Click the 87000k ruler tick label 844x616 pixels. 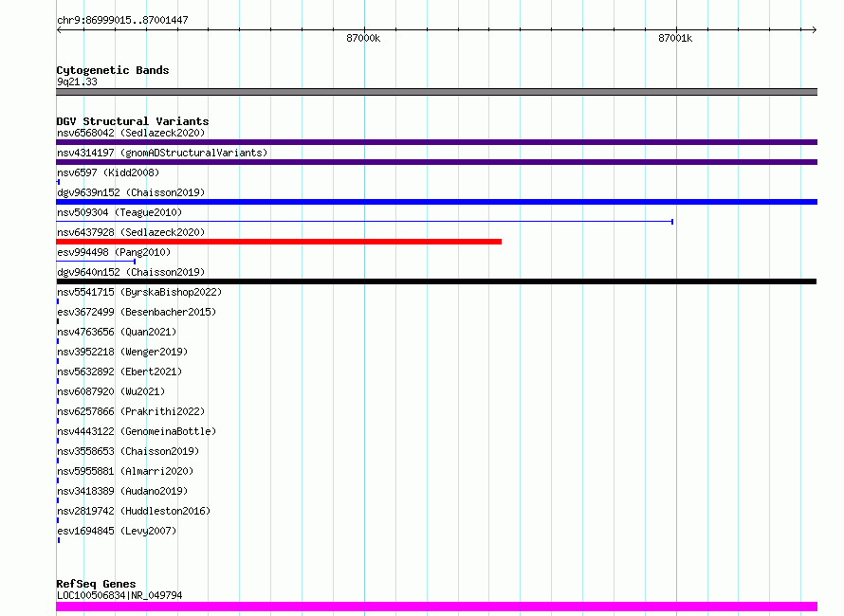pyautogui.click(x=363, y=38)
